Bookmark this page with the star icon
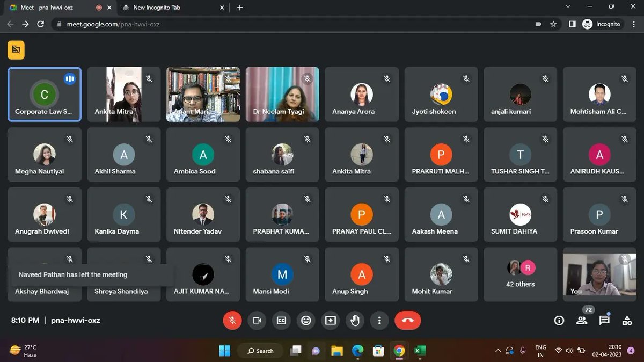Image resolution: width=644 pixels, height=362 pixels. coord(553,24)
